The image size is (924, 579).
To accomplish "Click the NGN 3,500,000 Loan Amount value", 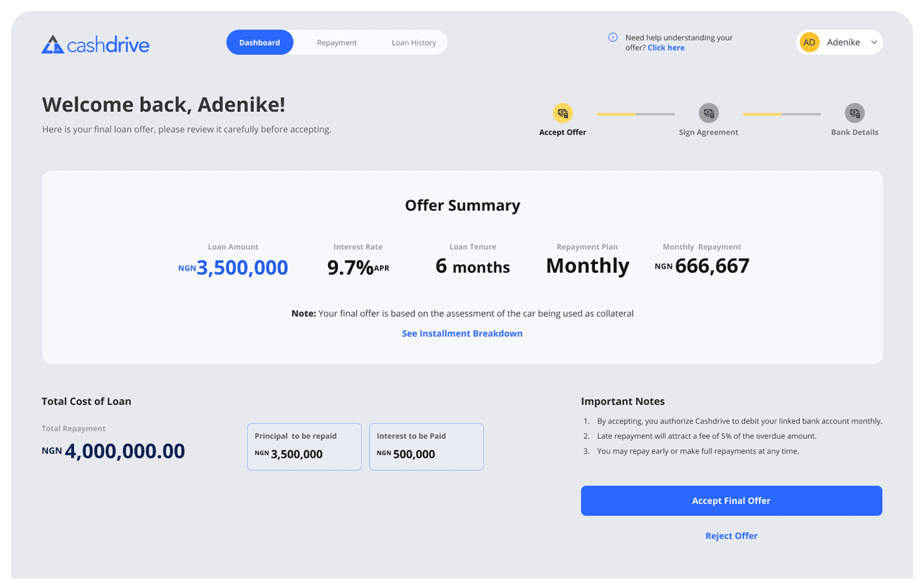I will [232, 267].
